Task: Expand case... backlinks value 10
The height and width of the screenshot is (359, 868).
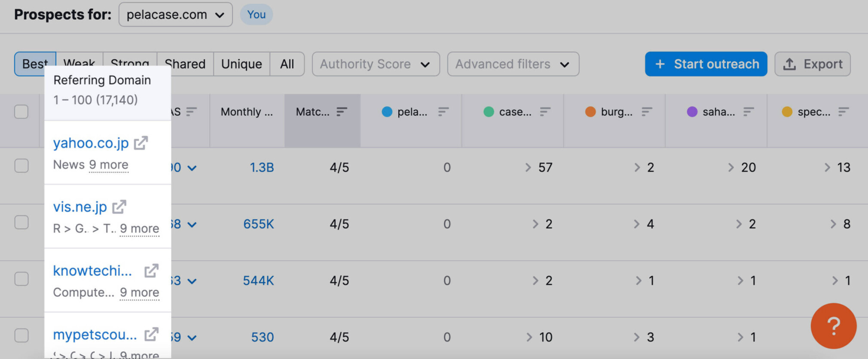Action: (x=540, y=338)
